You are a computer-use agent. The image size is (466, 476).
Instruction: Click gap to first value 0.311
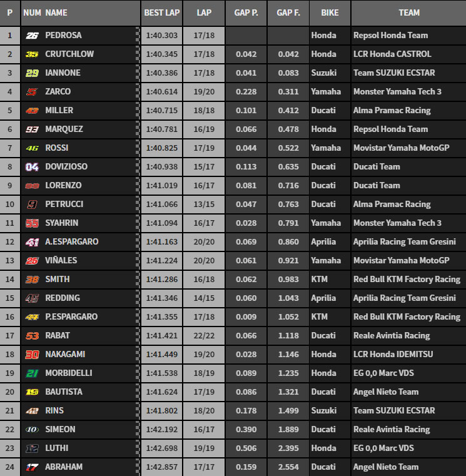tap(288, 92)
